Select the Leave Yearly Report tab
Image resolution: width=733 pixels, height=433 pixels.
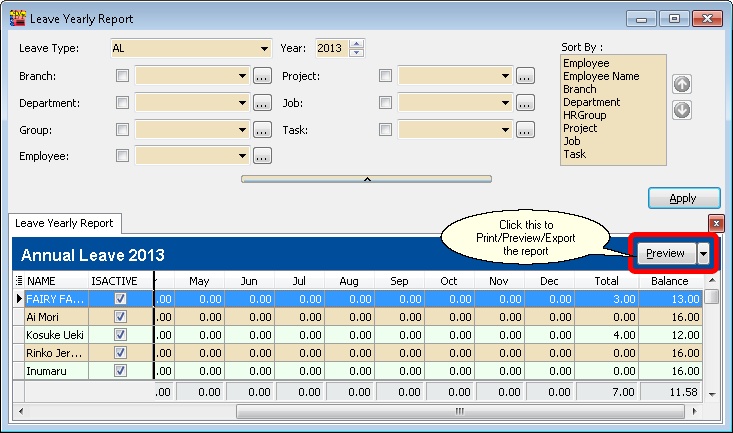(x=64, y=223)
